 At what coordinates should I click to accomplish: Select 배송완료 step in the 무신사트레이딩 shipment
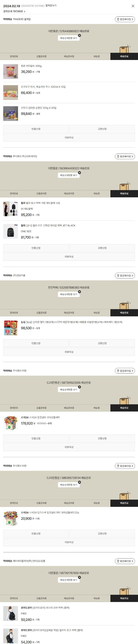click(x=124, y=193)
